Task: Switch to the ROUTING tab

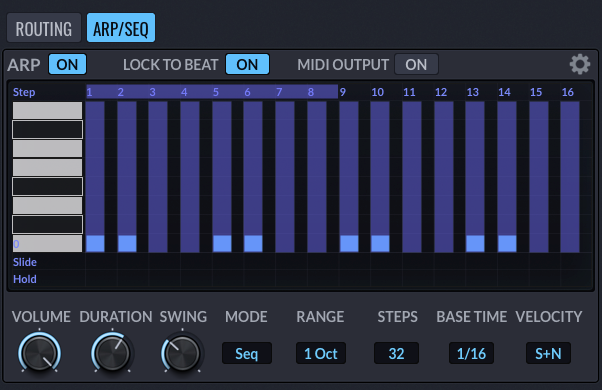Action: (44, 28)
